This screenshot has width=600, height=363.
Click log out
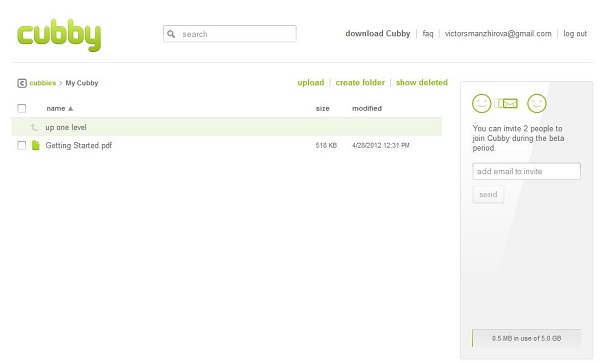(575, 34)
